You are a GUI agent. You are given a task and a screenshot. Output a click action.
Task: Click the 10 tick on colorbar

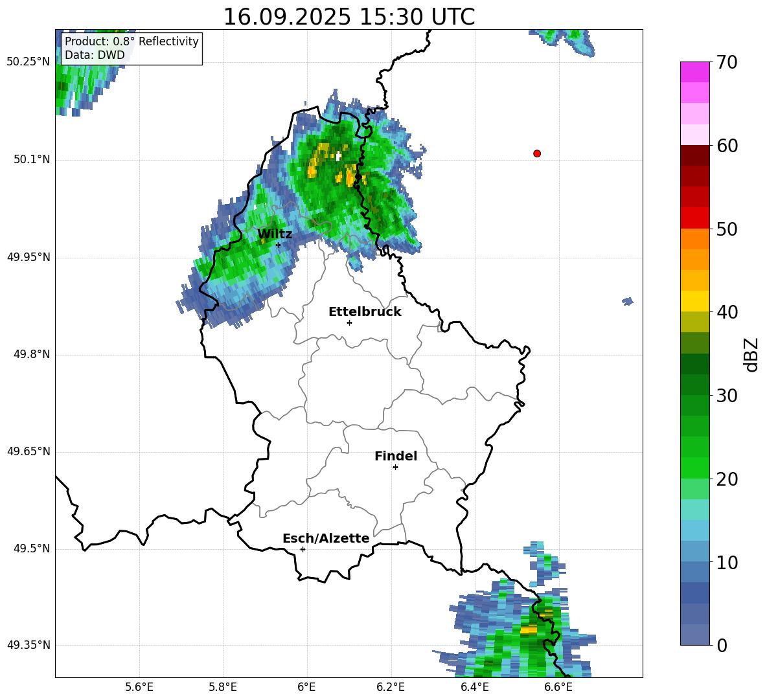click(727, 562)
